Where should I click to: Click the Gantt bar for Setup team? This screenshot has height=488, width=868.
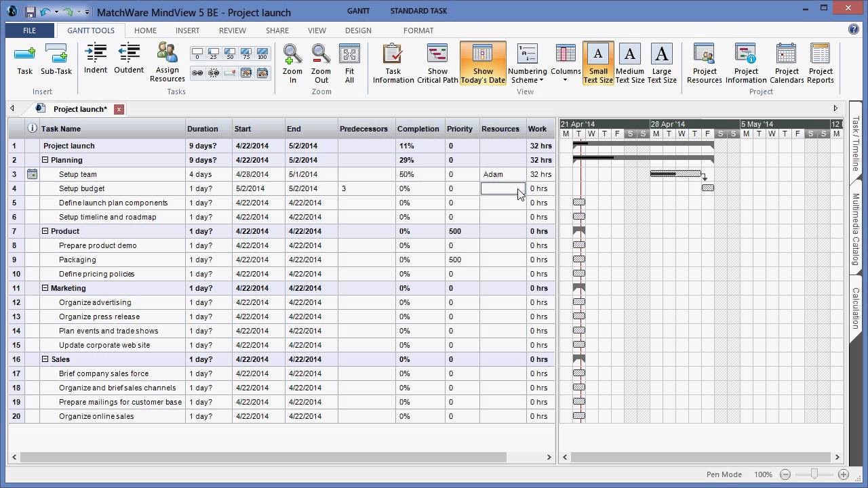(x=675, y=174)
